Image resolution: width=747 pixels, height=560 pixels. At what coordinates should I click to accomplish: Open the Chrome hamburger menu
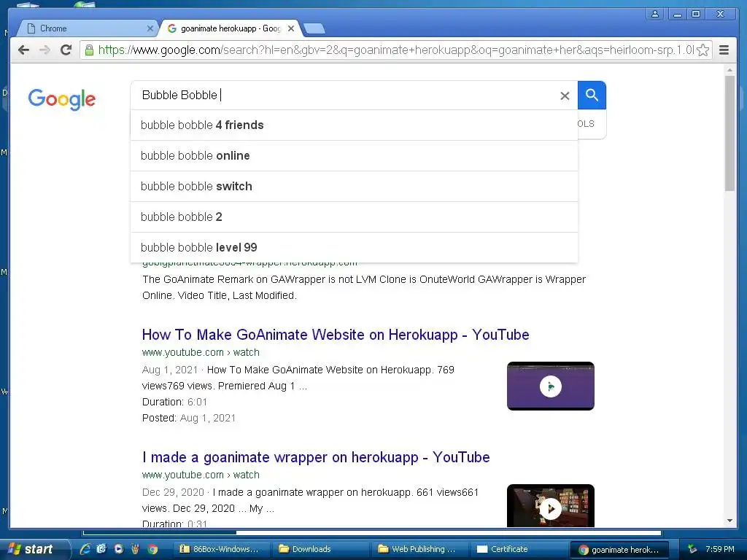(x=724, y=50)
